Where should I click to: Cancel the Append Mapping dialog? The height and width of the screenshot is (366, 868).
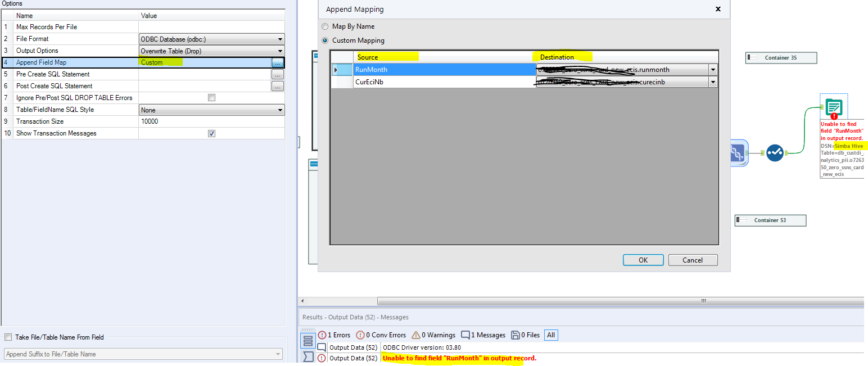coord(693,260)
